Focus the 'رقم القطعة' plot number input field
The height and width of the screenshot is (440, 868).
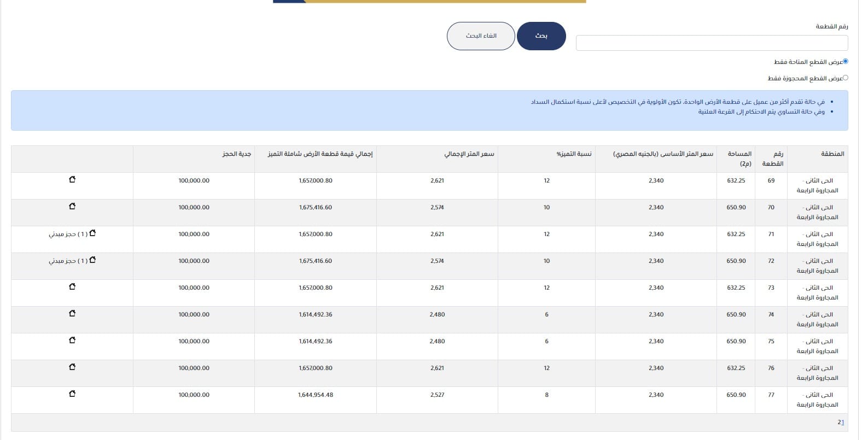tap(712, 43)
